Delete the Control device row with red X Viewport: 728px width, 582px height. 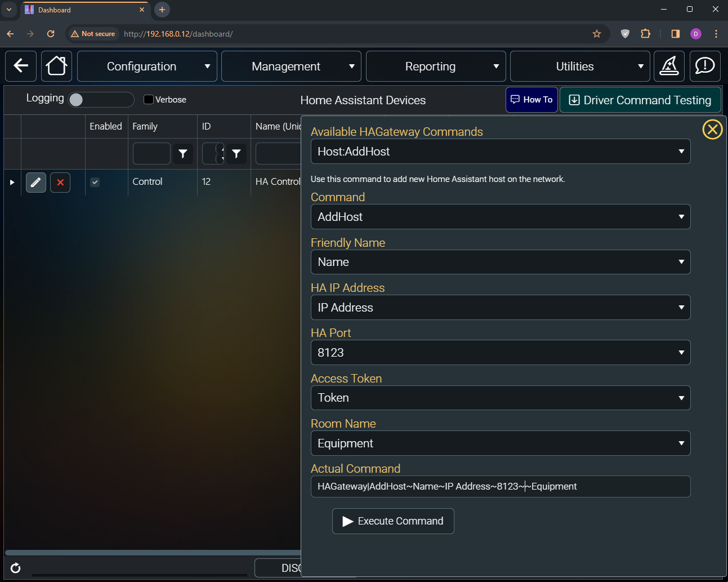click(60, 183)
